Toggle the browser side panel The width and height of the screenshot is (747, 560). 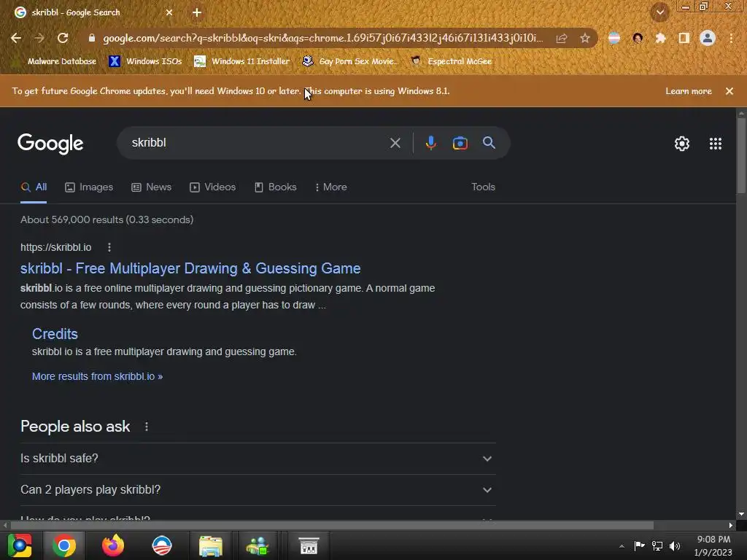pos(684,38)
